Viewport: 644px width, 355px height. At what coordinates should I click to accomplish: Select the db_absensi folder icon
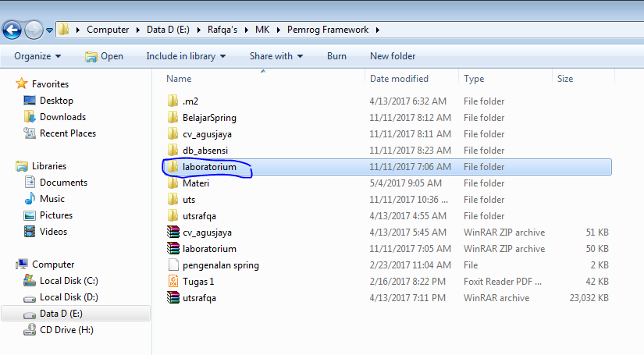[x=173, y=151]
